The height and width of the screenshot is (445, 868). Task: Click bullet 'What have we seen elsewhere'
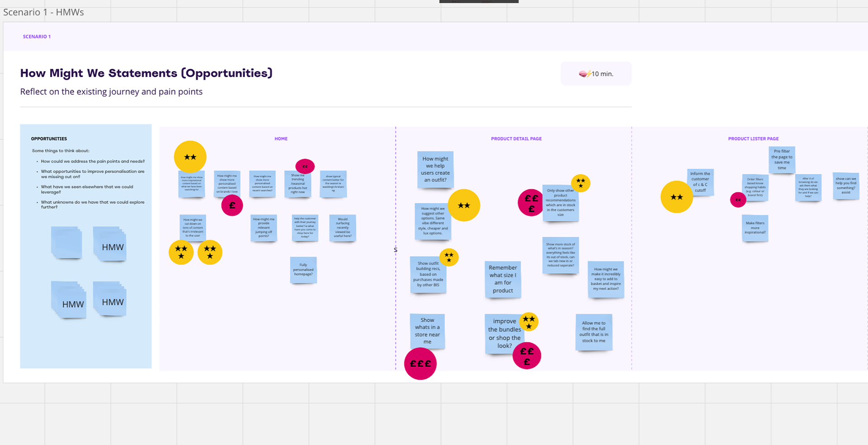click(x=87, y=189)
